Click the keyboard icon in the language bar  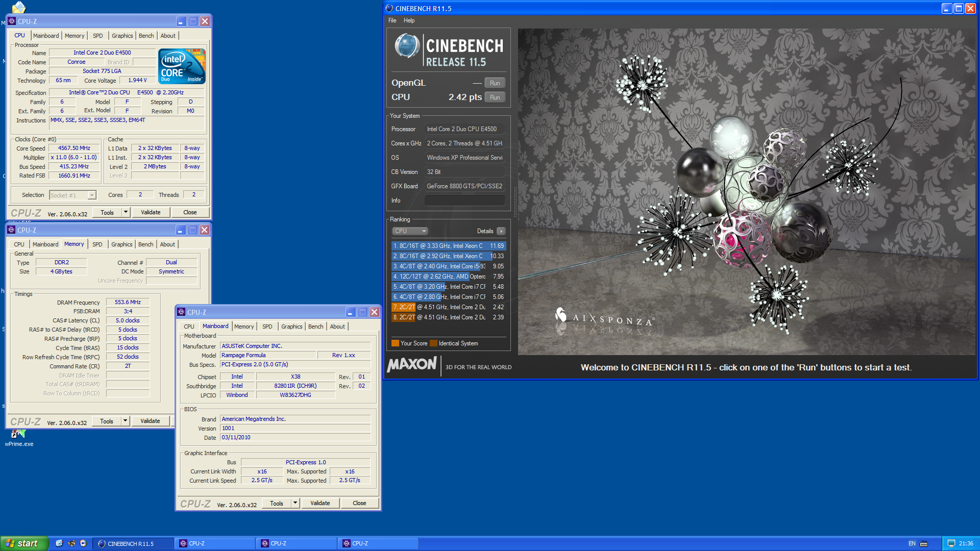click(924, 543)
